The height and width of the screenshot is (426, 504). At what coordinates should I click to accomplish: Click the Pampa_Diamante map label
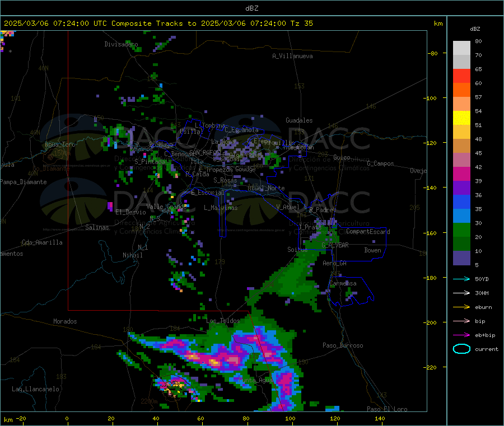[24, 182]
